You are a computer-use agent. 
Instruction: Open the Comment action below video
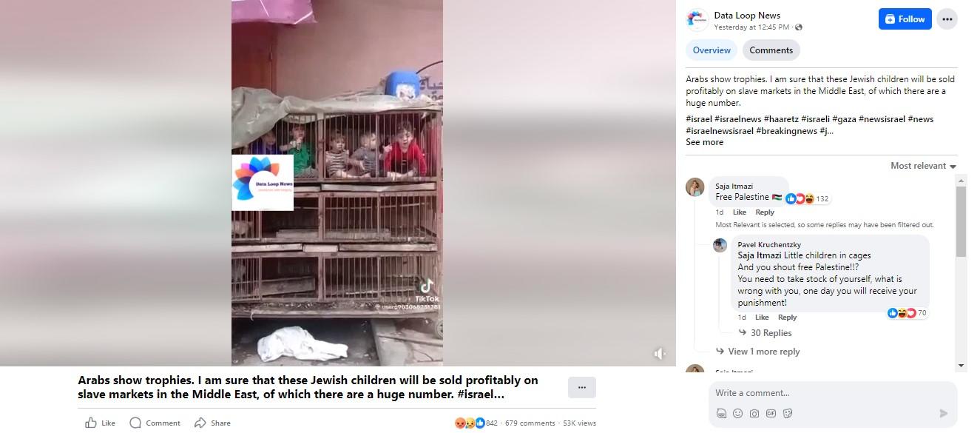click(x=155, y=423)
